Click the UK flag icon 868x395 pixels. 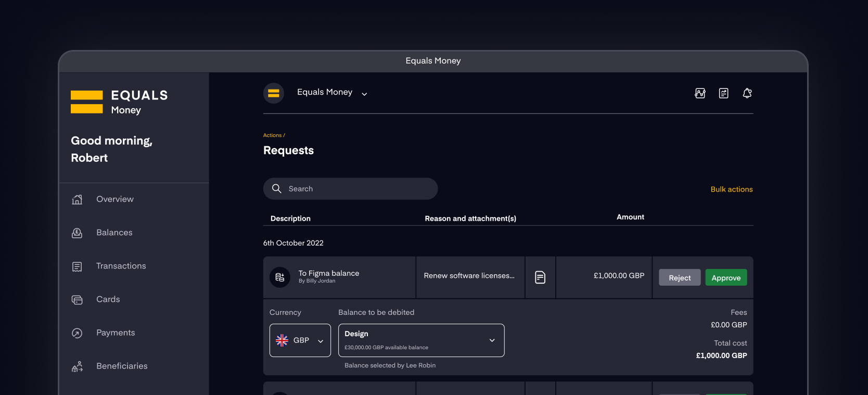[x=282, y=340]
